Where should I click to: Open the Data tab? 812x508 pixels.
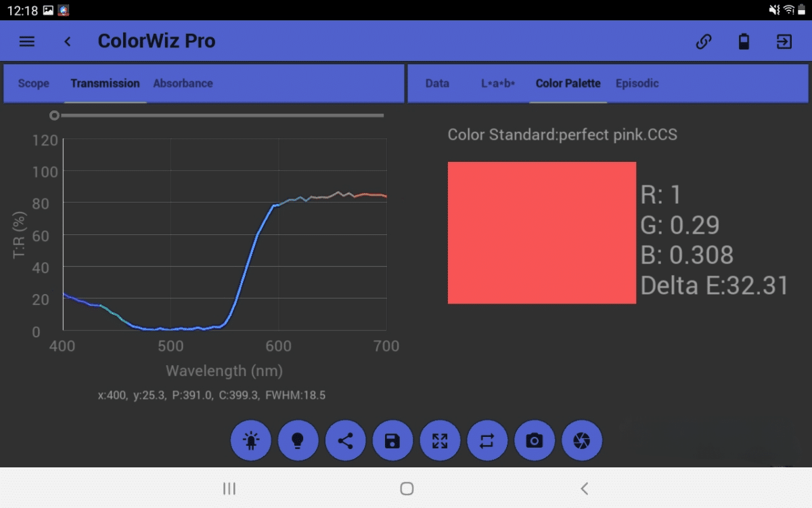(437, 83)
